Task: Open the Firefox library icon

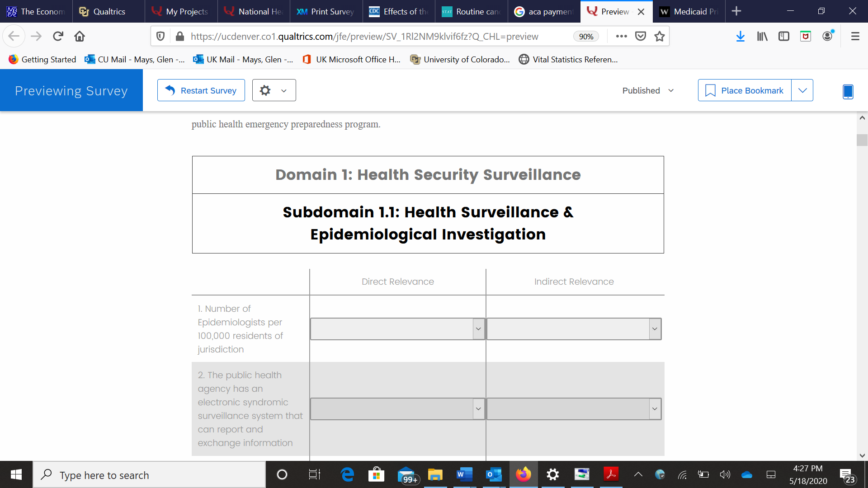Action: (762, 36)
